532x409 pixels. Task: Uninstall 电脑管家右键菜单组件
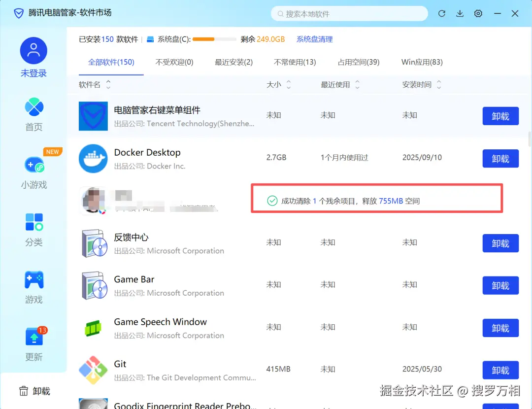coord(500,116)
